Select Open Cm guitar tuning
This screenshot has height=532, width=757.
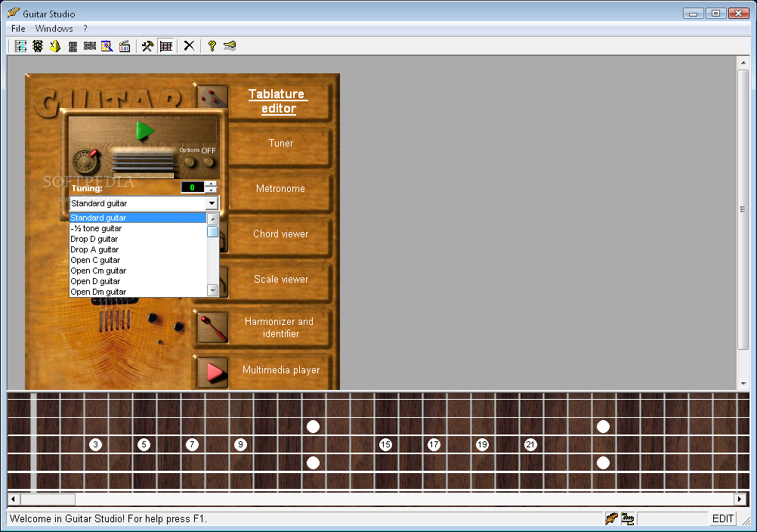137,271
